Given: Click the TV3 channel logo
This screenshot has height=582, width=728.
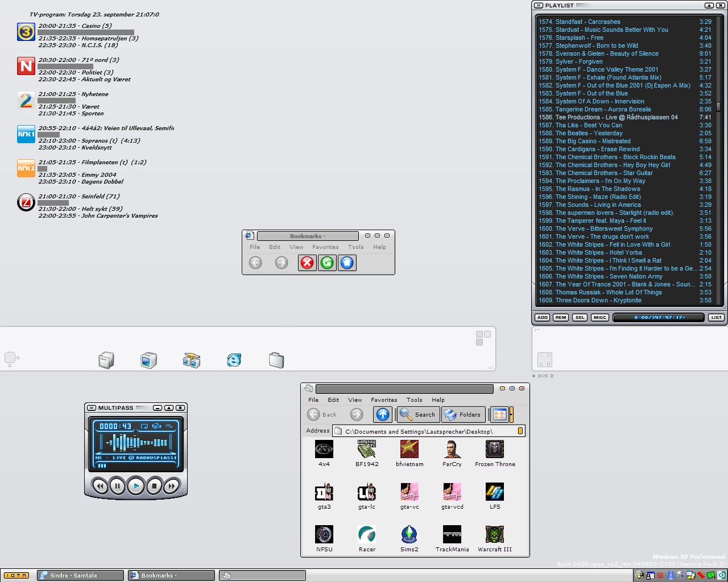Looking at the screenshot, I should pos(26,32).
